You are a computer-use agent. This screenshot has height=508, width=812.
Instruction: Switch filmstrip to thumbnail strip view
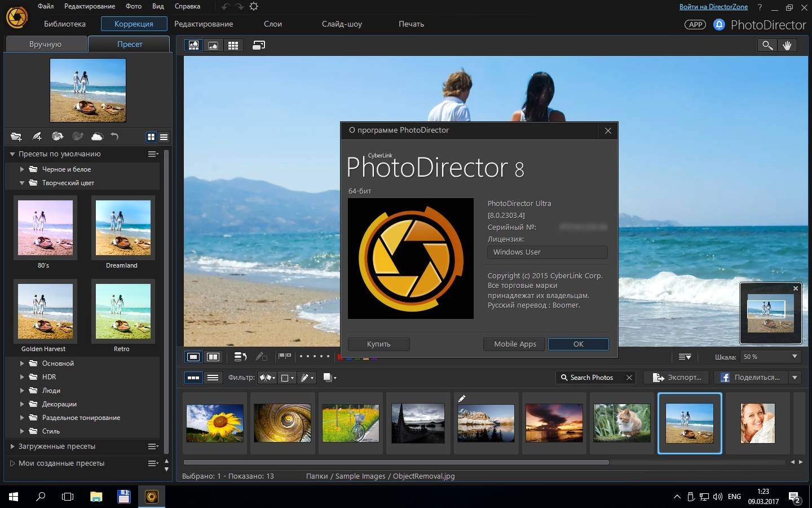[193, 378]
